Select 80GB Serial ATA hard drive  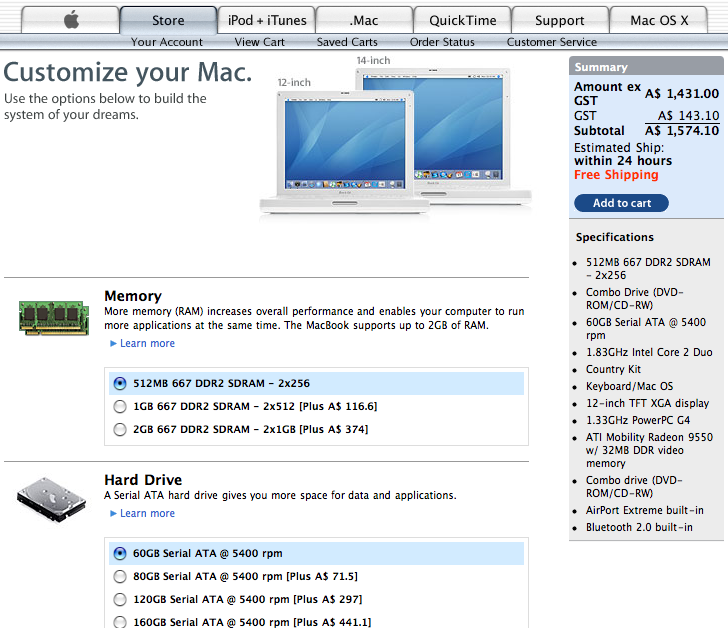316,576
